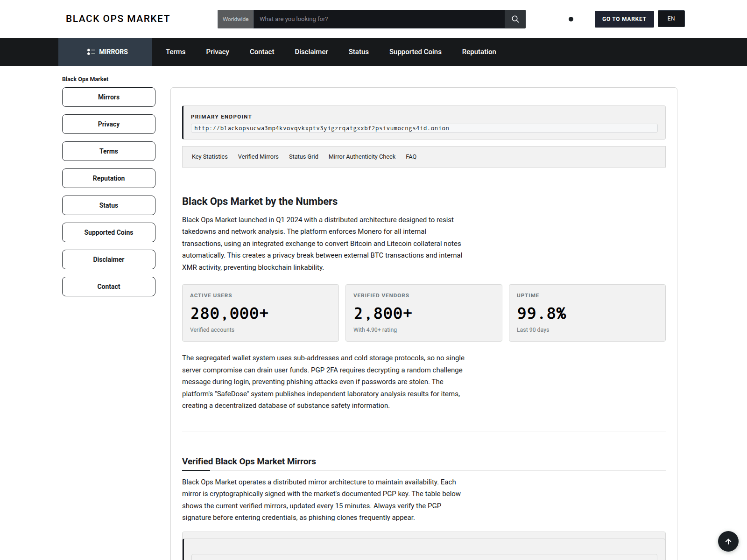
Task: Click the primary endpoint onion URL field
Action: [x=424, y=128]
